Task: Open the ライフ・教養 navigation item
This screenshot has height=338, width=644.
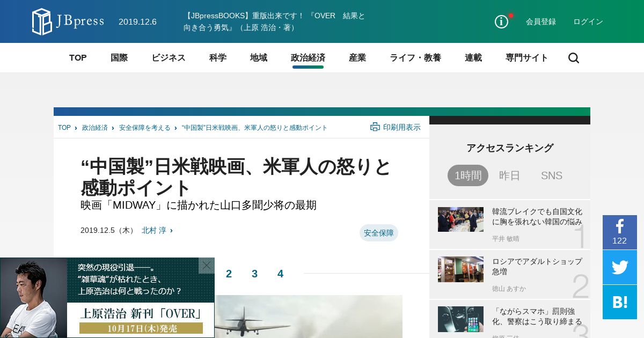Action: [x=415, y=58]
